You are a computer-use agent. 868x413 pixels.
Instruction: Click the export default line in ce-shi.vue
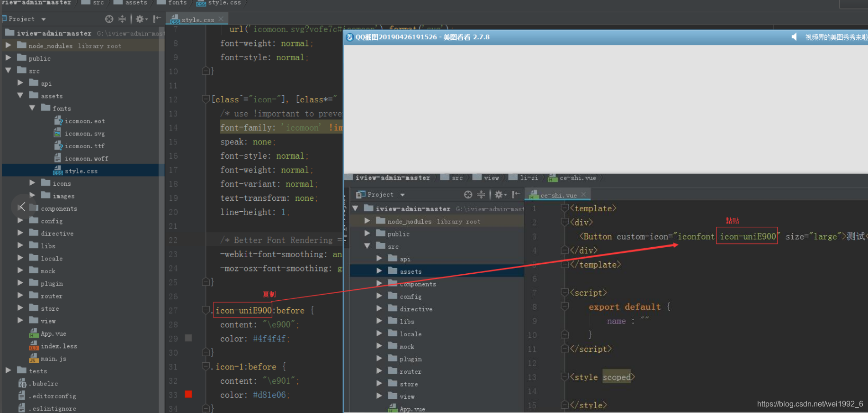(629, 306)
